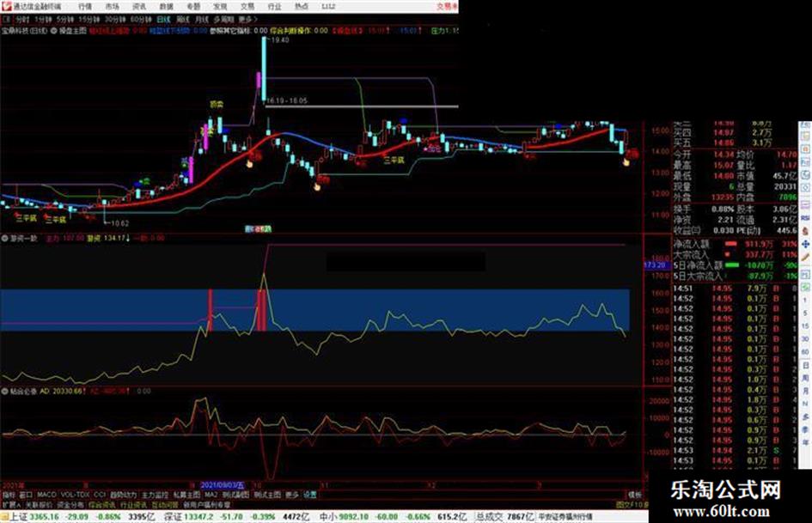Screen dimensions: 812x523
Task: Select the 周线 weekly period
Action: 183,20
